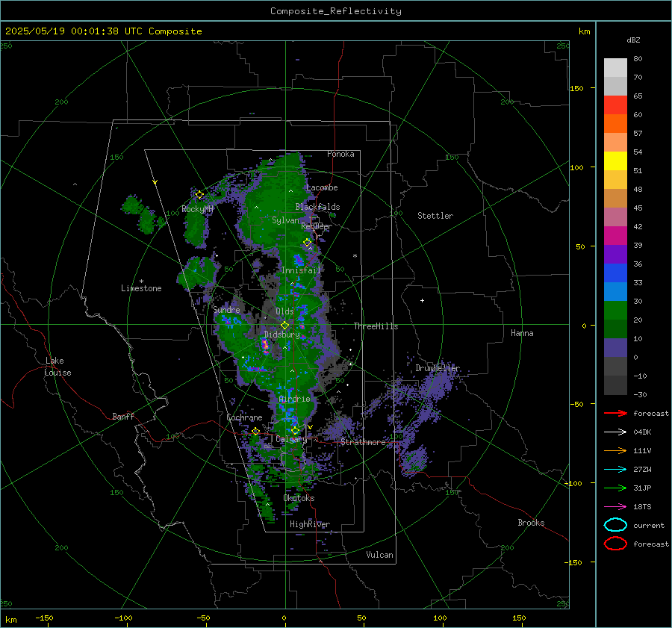Click the magenta storm core southwest of Didsbury
Screen dimensions: 672x628
point(265,345)
